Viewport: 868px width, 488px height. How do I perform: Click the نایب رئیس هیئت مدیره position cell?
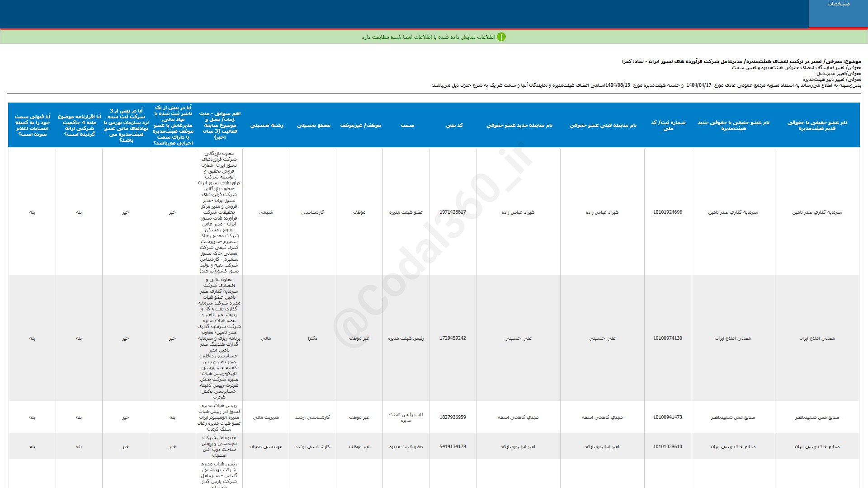tap(406, 417)
